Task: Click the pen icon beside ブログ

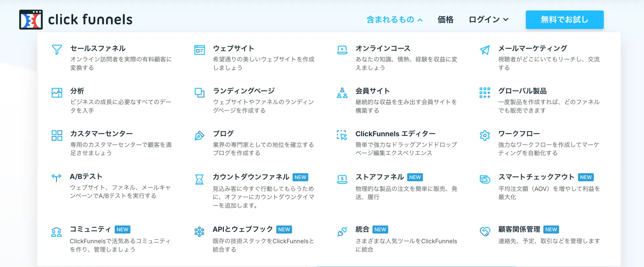Action: (x=199, y=135)
